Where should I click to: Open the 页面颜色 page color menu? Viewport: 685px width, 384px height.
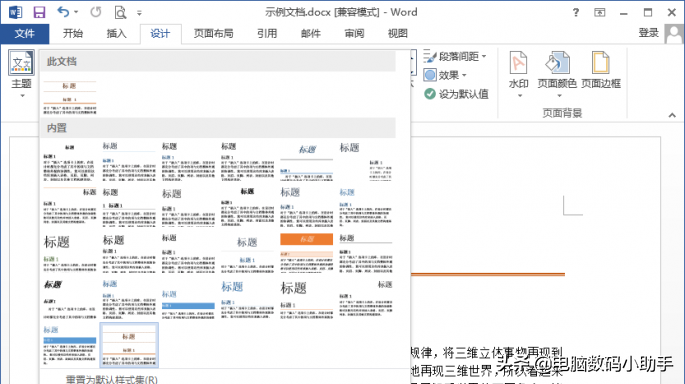coord(557,74)
